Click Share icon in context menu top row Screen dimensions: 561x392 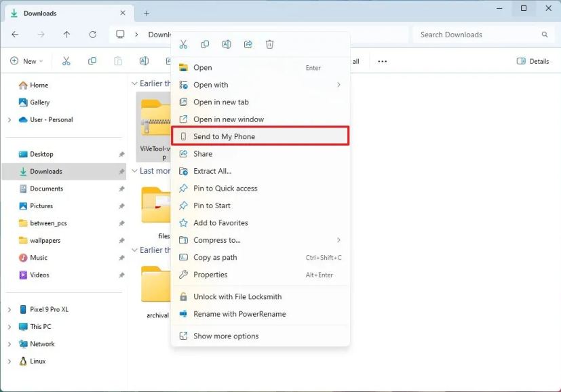(248, 44)
